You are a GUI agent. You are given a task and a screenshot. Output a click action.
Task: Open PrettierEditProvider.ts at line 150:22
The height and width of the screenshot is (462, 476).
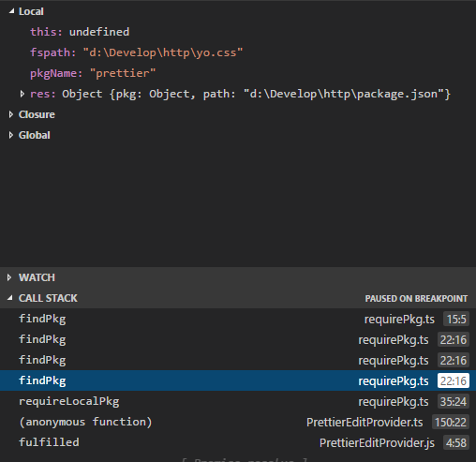click(x=387, y=423)
